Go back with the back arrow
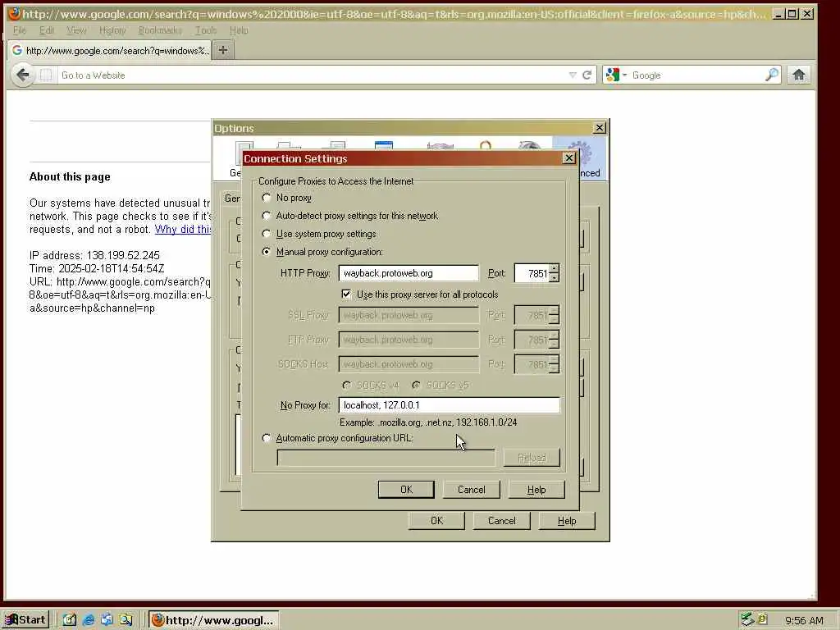The image size is (840, 630). point(22,75)
